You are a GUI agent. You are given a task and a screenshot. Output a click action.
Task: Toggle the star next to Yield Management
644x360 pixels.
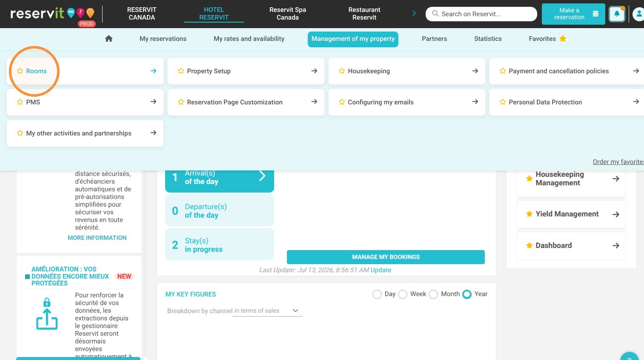[529, 214]
